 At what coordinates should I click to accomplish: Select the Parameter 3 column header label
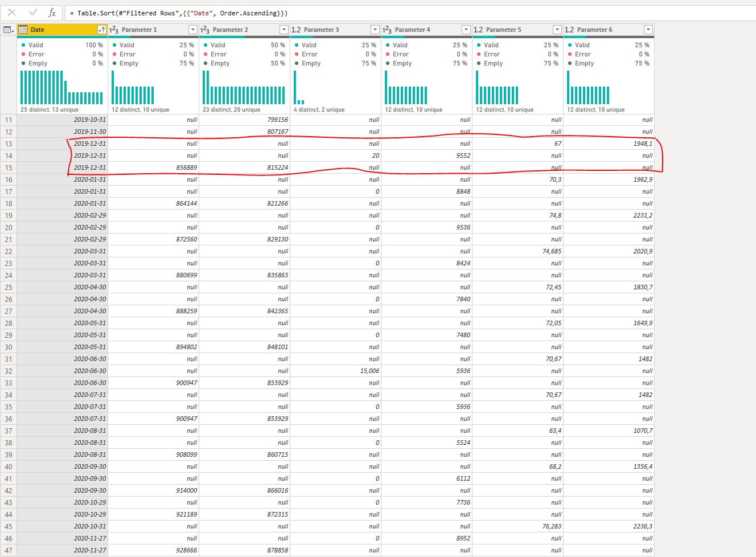(x=321, y=30)
